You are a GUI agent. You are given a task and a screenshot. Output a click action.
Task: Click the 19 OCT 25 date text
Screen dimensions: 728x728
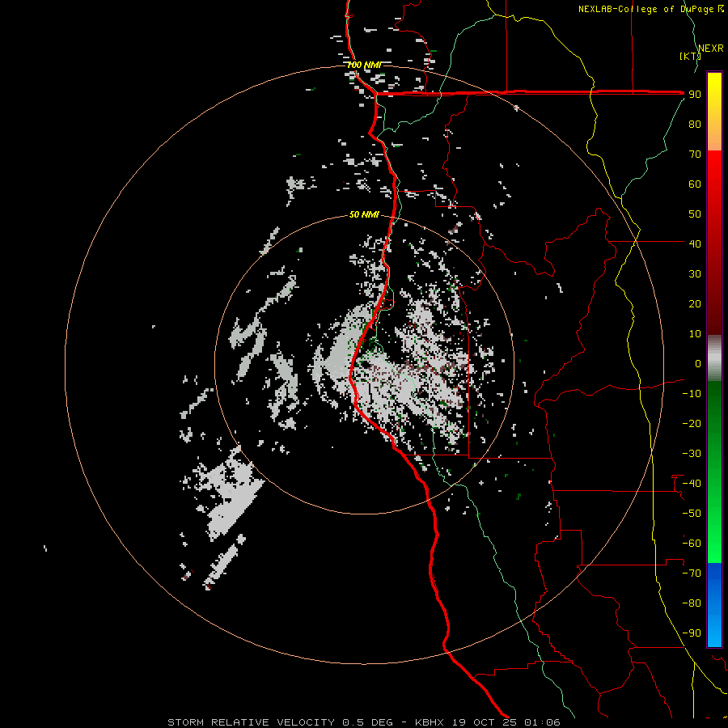[485, 722]
